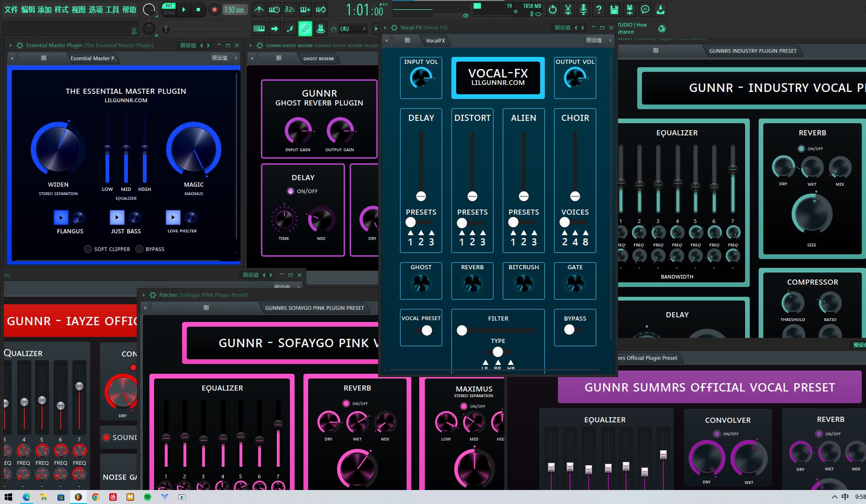Open the help question mark icon

[599, 9]
